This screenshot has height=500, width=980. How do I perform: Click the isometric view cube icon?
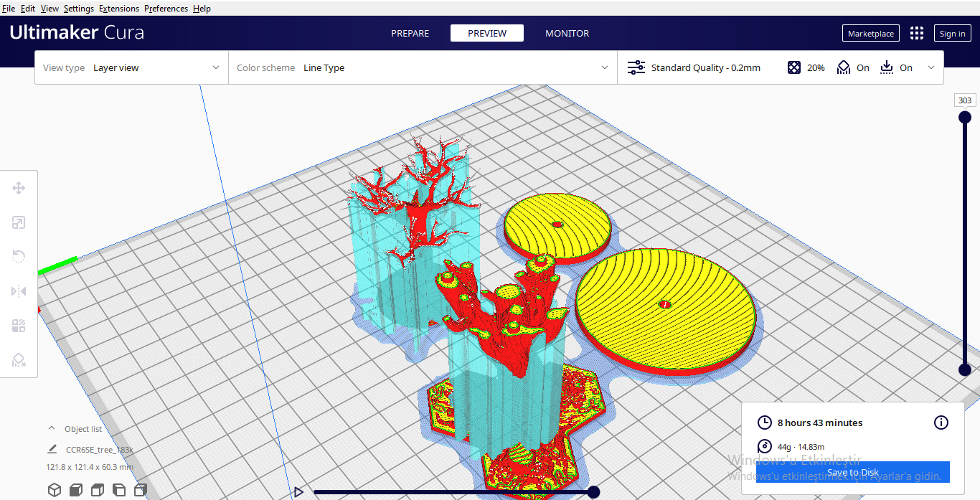point(55,489)
